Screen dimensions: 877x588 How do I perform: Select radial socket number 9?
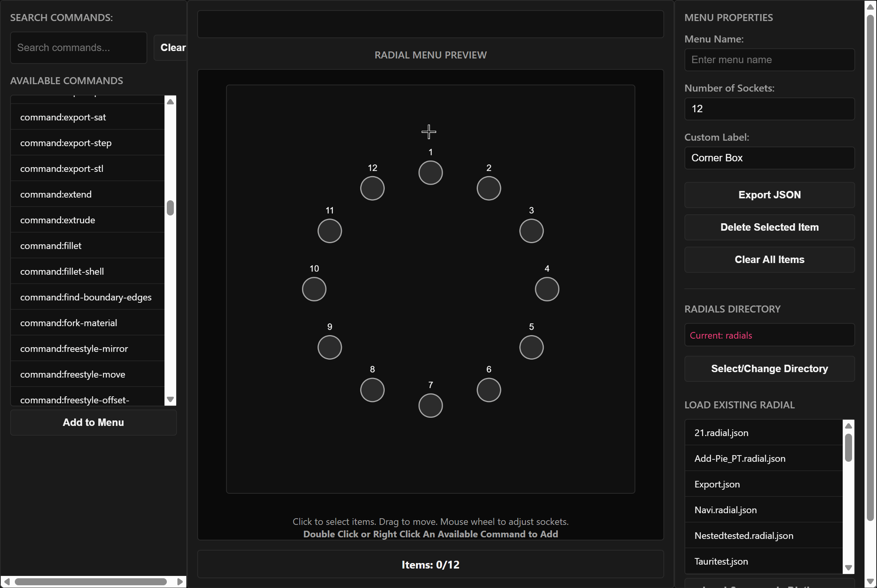[x=330, y=347]
